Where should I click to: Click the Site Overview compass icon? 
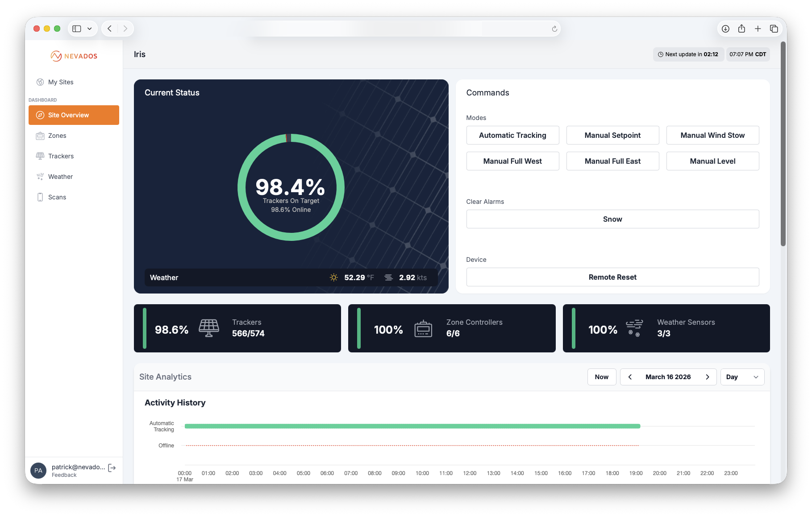[x=40, y=115]
